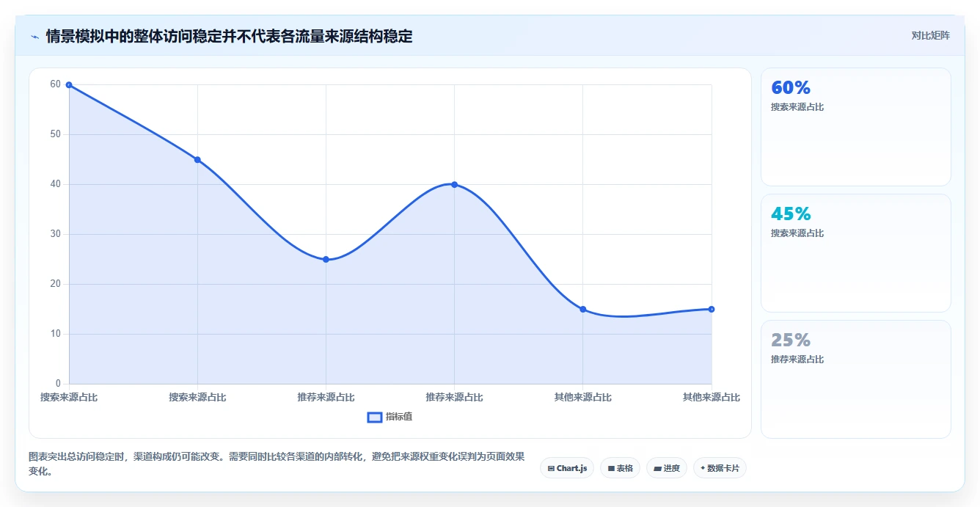Click 推荐来源占比 label under 25%

pos(797,360)
